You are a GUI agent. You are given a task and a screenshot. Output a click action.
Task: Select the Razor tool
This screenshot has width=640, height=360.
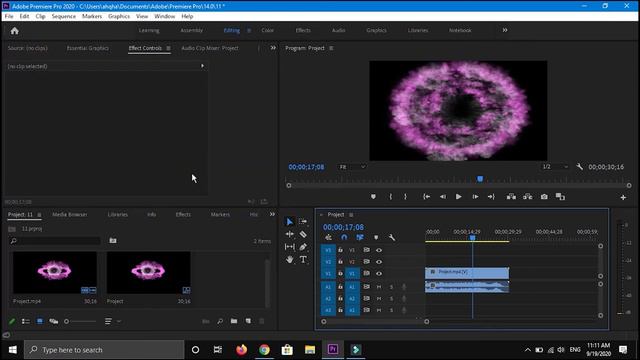click(x=303, y=234)
